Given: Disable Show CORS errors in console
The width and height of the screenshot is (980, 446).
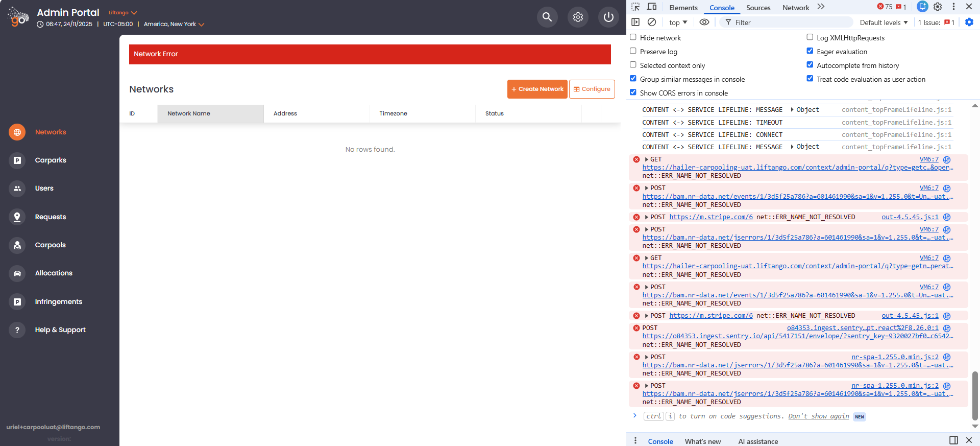Looking at the screenshot, I should coord(633,92).
